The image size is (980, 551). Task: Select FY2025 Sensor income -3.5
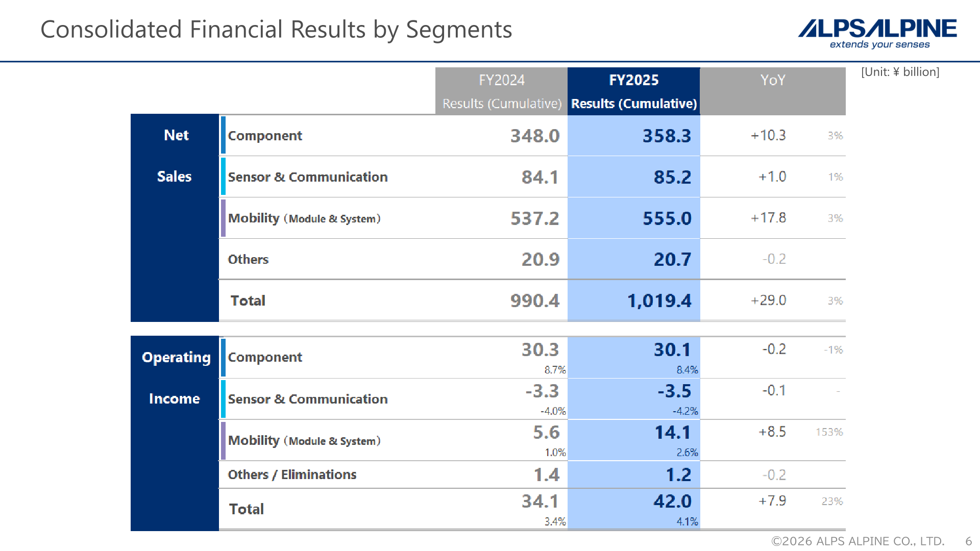pyautogui.click(x=674, y=391)
